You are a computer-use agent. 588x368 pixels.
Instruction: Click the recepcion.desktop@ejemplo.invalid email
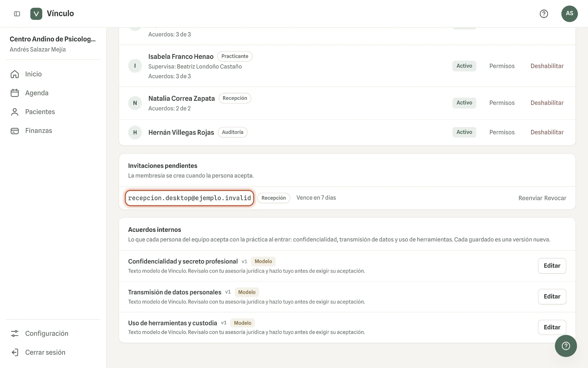click(190, 198)
